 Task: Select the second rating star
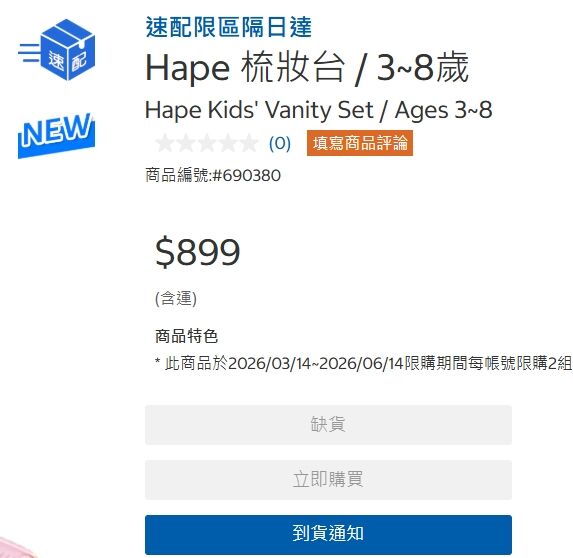click(186, 143)
